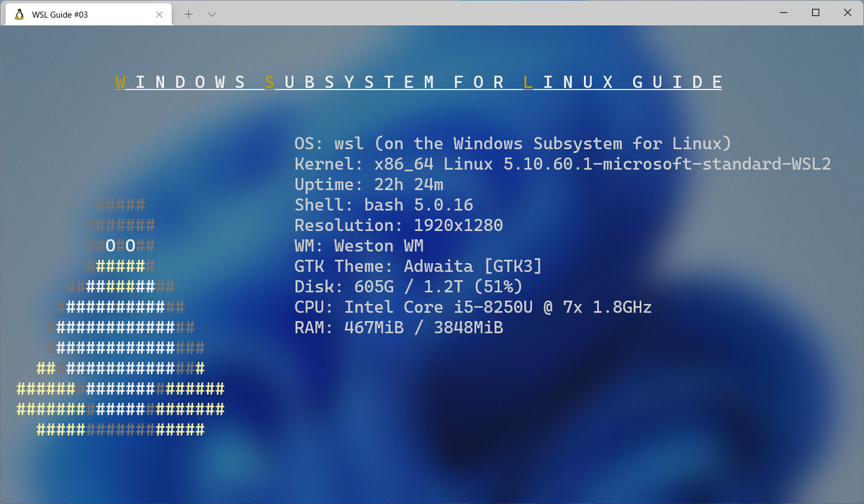Click the ASCII art Tux penguin
The width and height of the screenshot is (864, 504).
pos(120,318)
